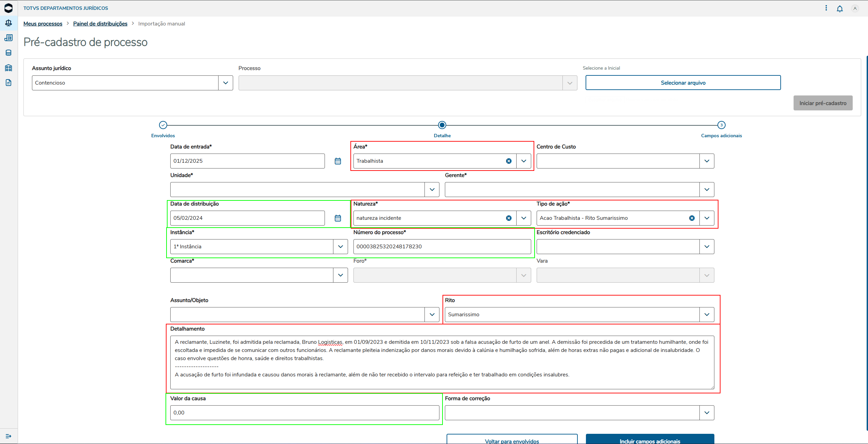Jump to the Campos adicionais step
The height and width of the screenshot is (444, 868).
pyautogui.click(x=721, y=125)
